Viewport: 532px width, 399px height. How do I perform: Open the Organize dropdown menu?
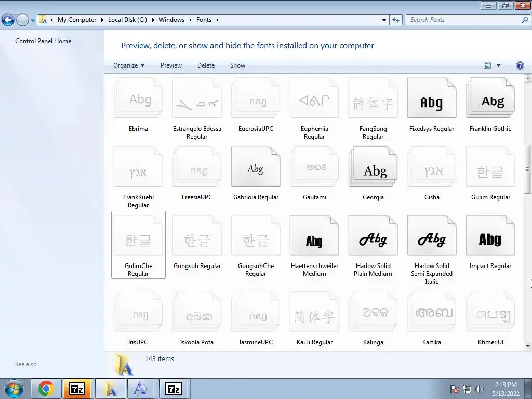(x=129, y=65)
